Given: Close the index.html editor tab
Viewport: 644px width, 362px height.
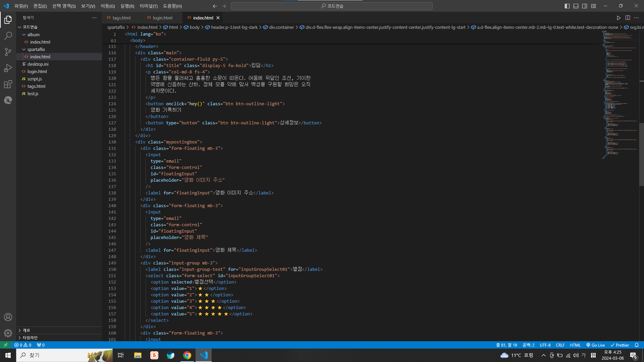Looking at the screenshot, I should point(218,18).
